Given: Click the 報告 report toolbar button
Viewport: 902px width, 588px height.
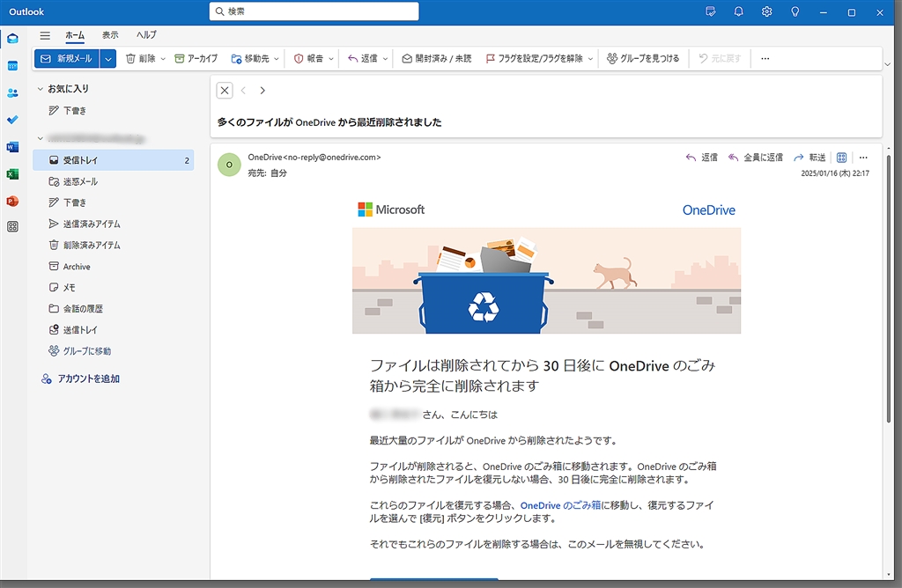Looking at the screenshot, I should (x=308, y=59).
